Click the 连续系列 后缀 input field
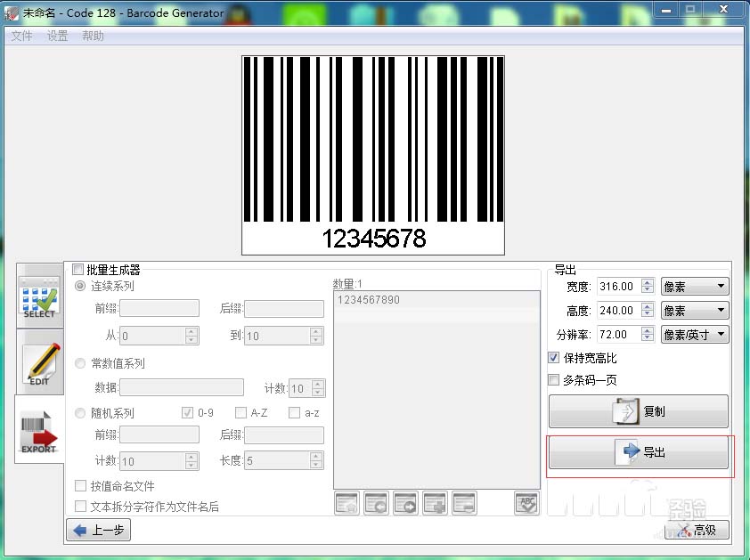Image resolution: width=750 pixels, height=560 pixels. [284, 308]
